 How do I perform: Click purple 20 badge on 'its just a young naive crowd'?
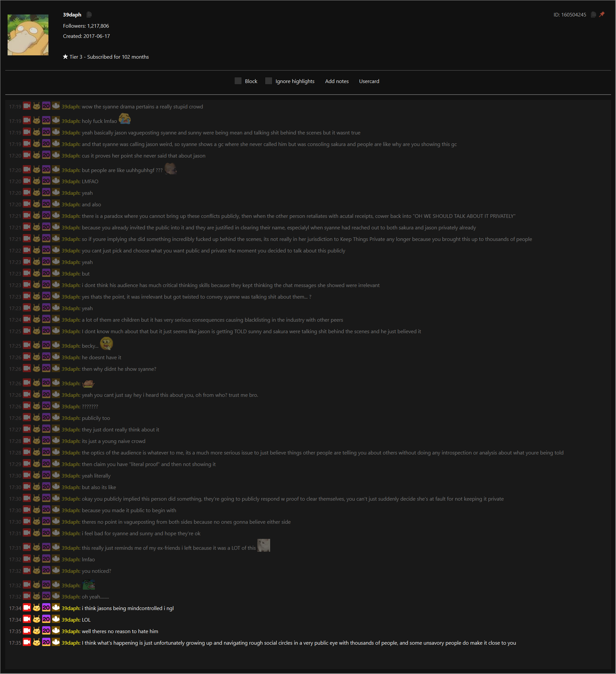point(46,441)
